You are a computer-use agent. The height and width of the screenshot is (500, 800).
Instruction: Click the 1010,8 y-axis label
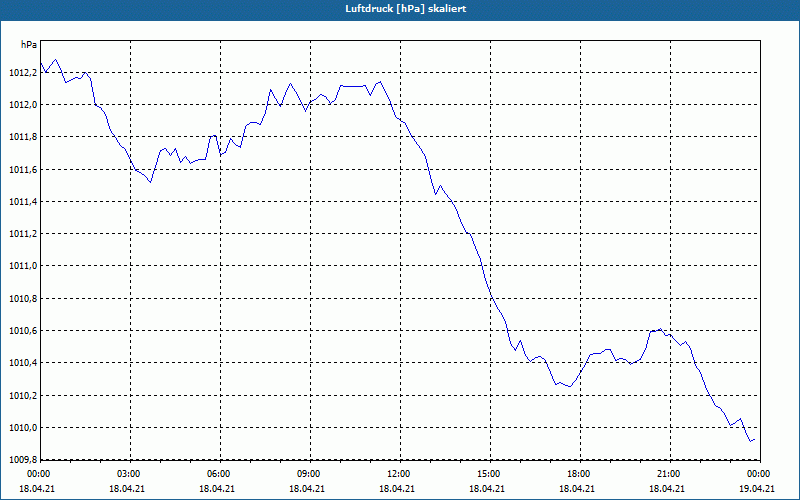(23, 299)
